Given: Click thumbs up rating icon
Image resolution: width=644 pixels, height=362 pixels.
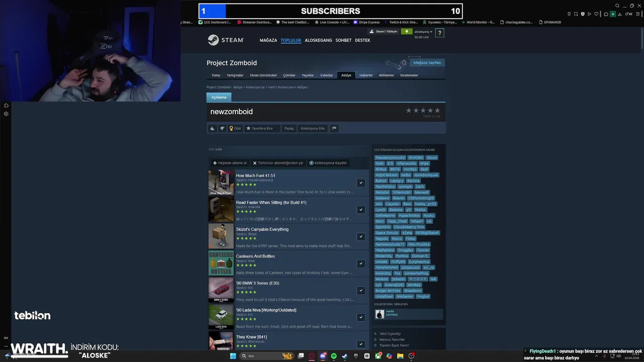Looking at the screenshot, I should coord(212,128).
